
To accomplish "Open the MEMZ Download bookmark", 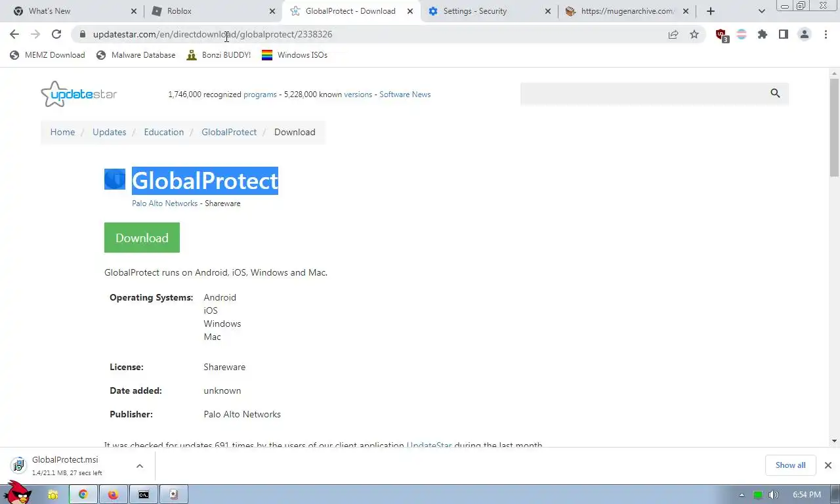I will click(47, 55).
